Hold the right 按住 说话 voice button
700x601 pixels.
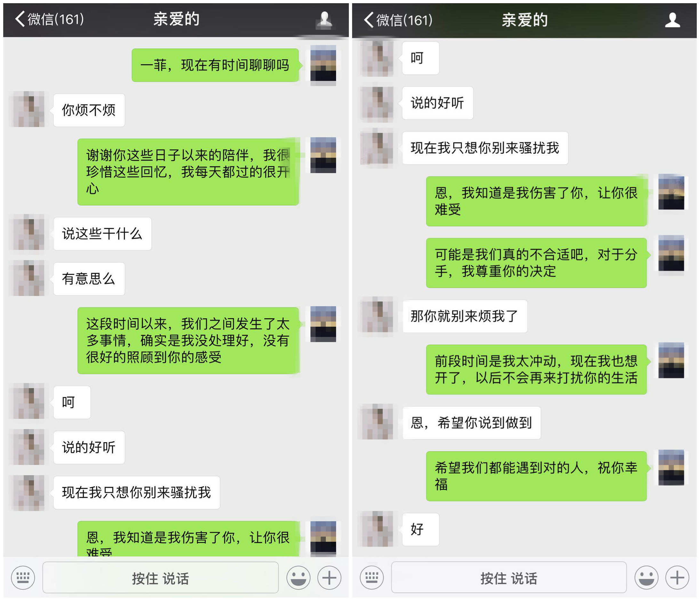(509, 577)
